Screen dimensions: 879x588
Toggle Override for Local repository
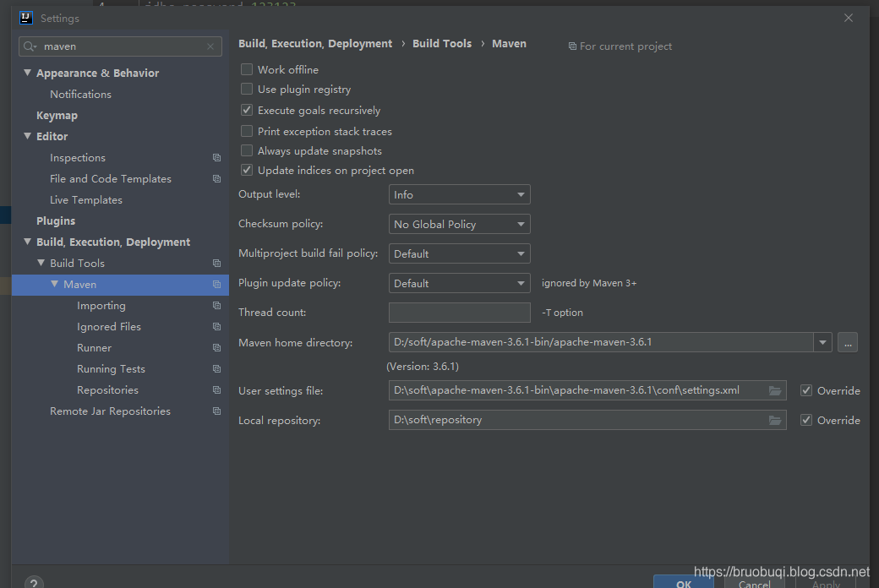806,421
